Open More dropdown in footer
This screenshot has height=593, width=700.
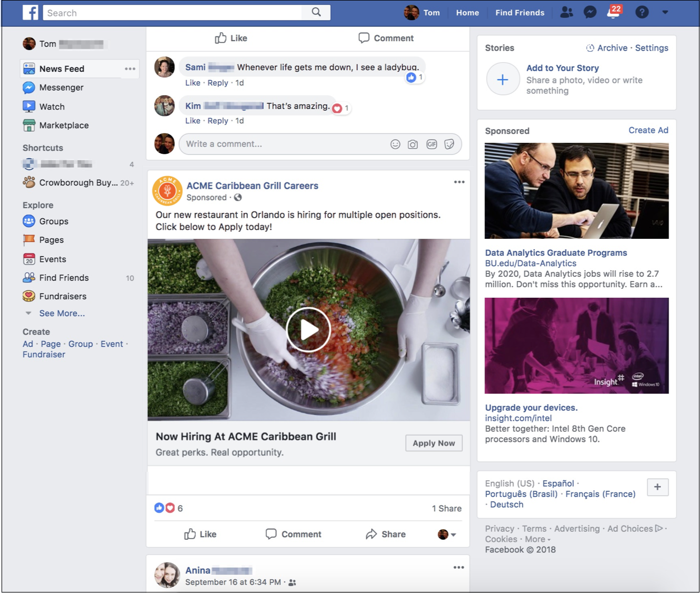click(538, 539)
